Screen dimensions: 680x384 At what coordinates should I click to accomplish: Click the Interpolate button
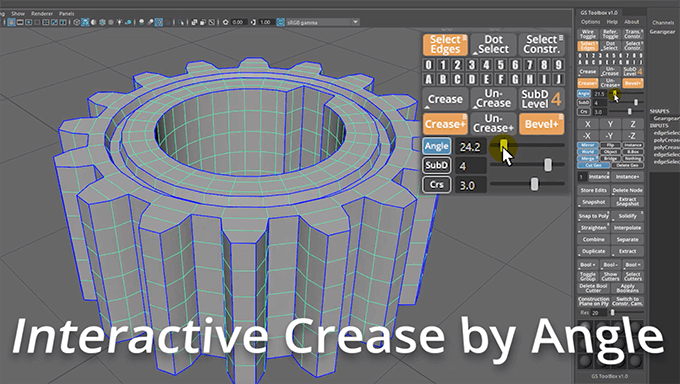(628, 228)
